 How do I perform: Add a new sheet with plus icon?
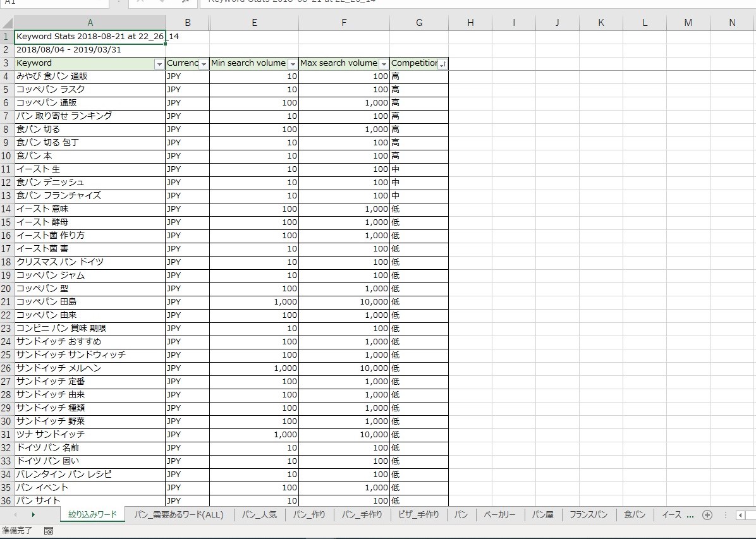(x=707, y=515)
